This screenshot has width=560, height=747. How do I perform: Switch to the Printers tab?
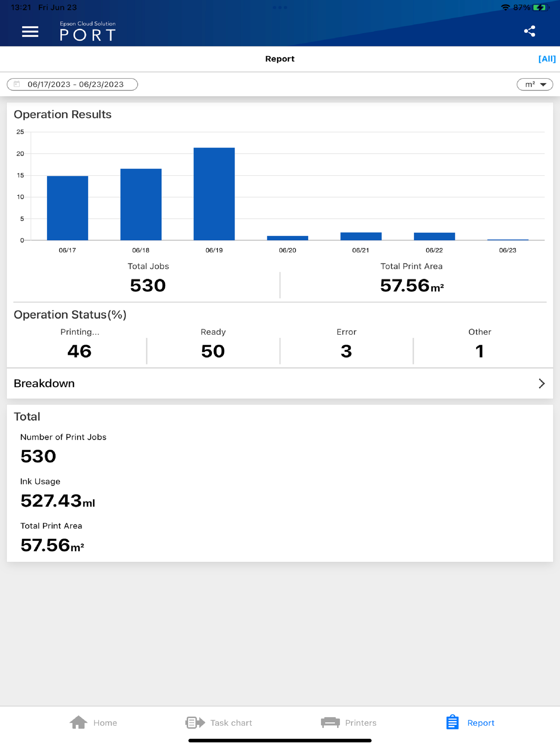point(360,723)
